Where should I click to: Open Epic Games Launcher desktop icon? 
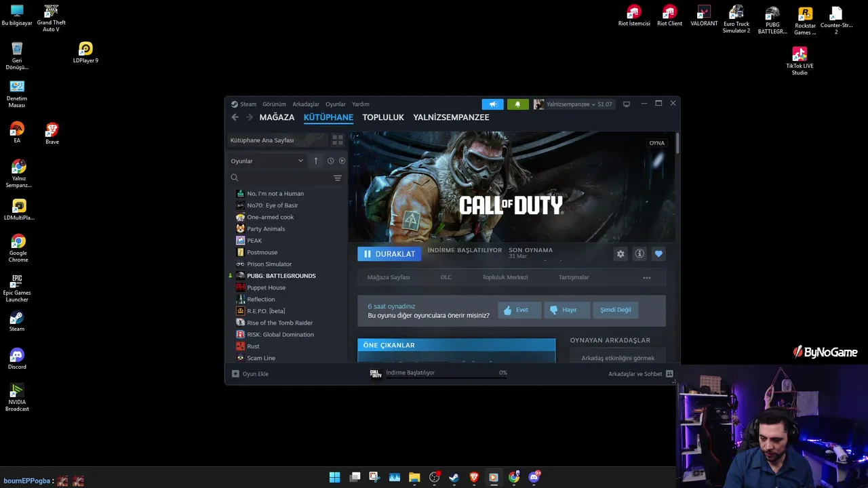17,289
